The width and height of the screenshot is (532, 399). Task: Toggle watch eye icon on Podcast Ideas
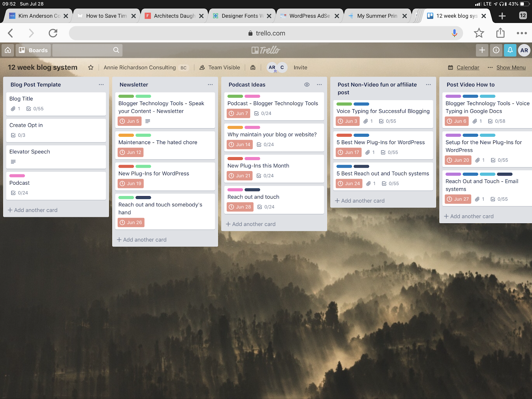[x=307, y=85]
